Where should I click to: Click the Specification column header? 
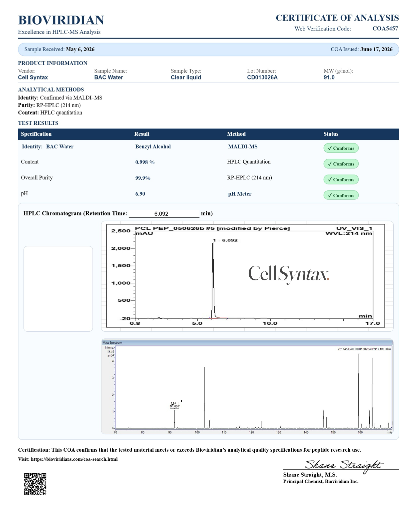point(36,134)
